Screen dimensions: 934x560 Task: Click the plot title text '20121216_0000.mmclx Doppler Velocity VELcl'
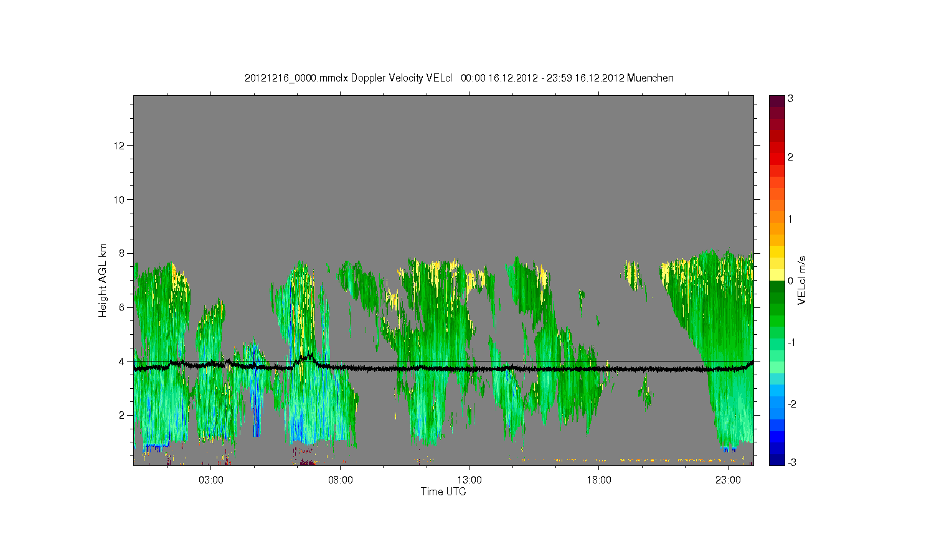tap(348, 78)
